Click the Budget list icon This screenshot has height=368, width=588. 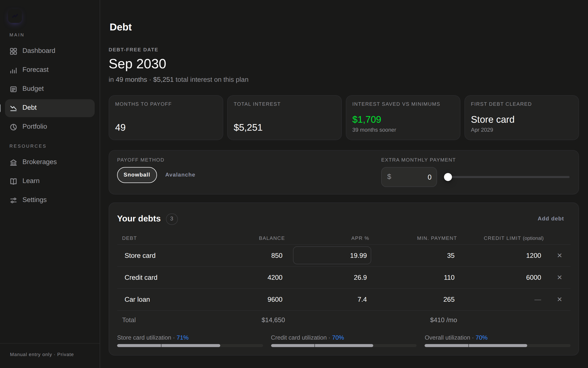coord(13,89)
